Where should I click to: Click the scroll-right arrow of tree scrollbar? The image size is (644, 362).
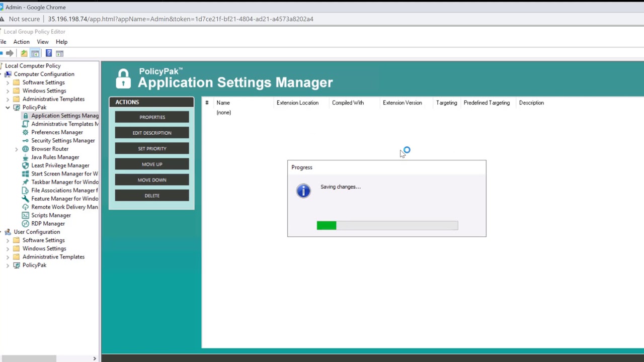coord(94,358)
